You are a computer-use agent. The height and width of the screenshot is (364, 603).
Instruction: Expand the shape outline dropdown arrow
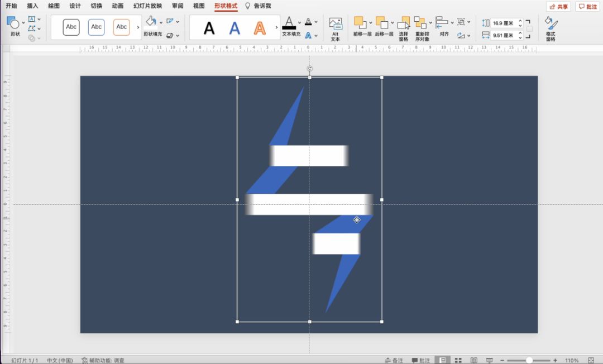(x=178, y=22)
